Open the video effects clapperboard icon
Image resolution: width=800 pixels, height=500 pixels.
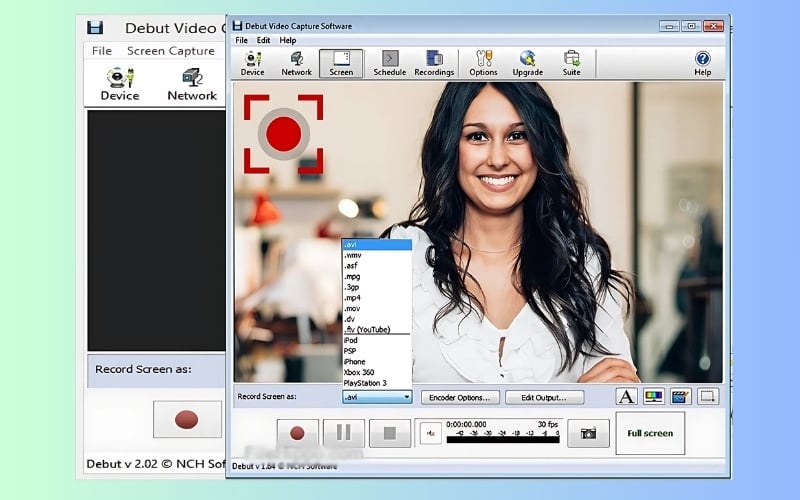tap(680, 396)
